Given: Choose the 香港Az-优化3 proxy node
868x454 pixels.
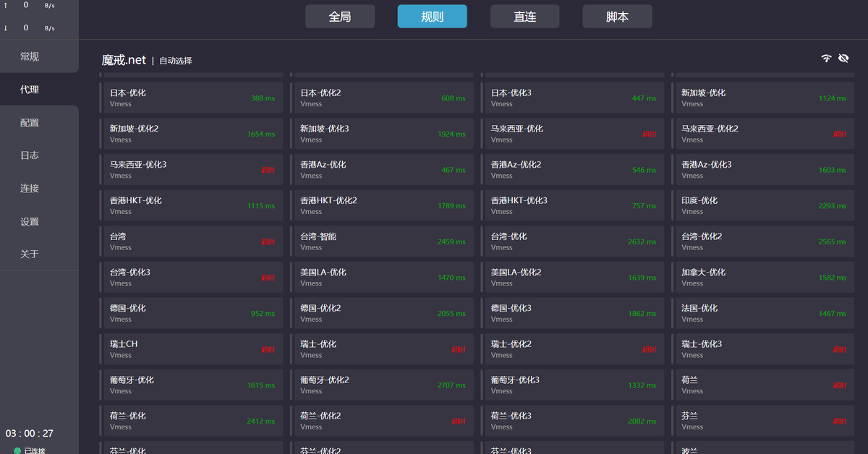Looking at the screenshot, I should coord(762,169).
